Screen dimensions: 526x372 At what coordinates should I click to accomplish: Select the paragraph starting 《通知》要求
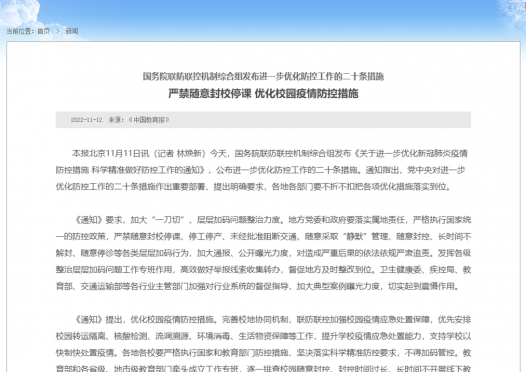pyautogui.click(x=263, y=253)
